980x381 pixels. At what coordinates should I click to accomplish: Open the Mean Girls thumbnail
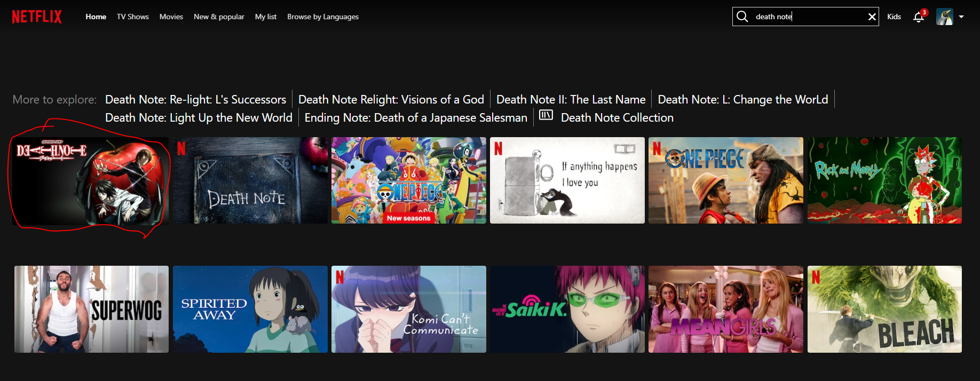coord(726,309)
